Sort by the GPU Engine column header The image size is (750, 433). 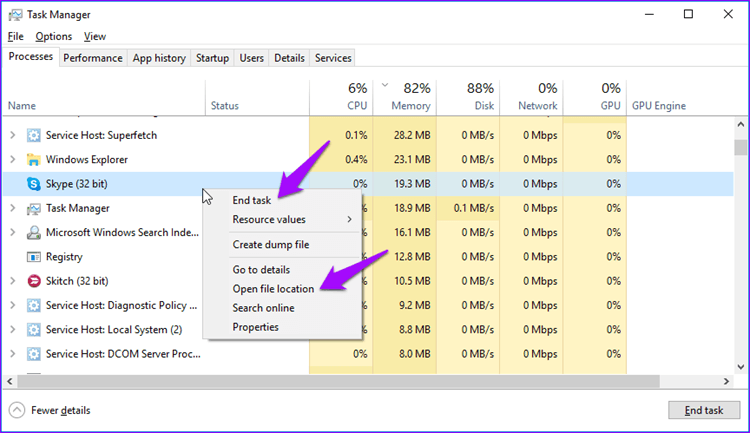(x=679, y=98)
